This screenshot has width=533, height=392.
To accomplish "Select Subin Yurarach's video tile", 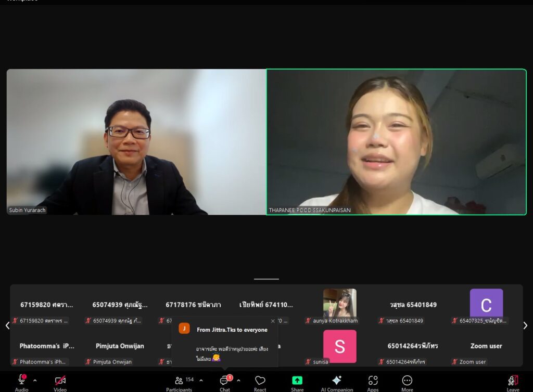I will pyautogui.click(x=136, y=142).
